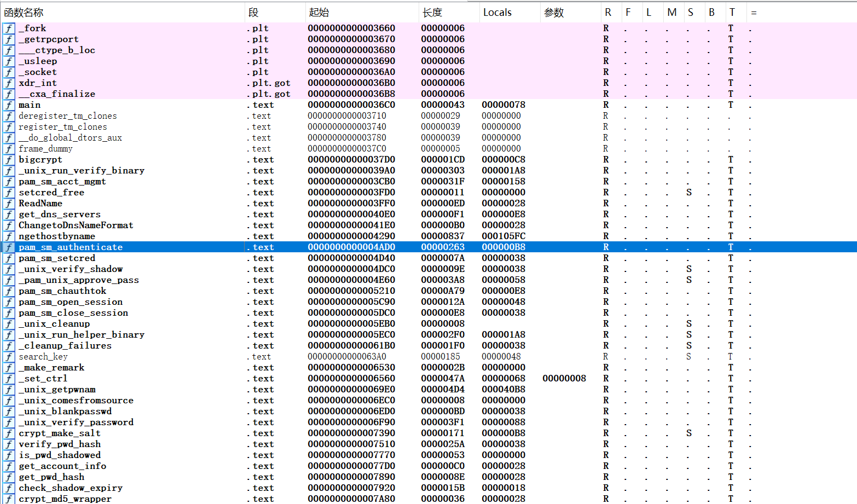Click the 段 segment column header
Image resolution: width=857 pixels, height=504 pixels.
tap(253, 13)
